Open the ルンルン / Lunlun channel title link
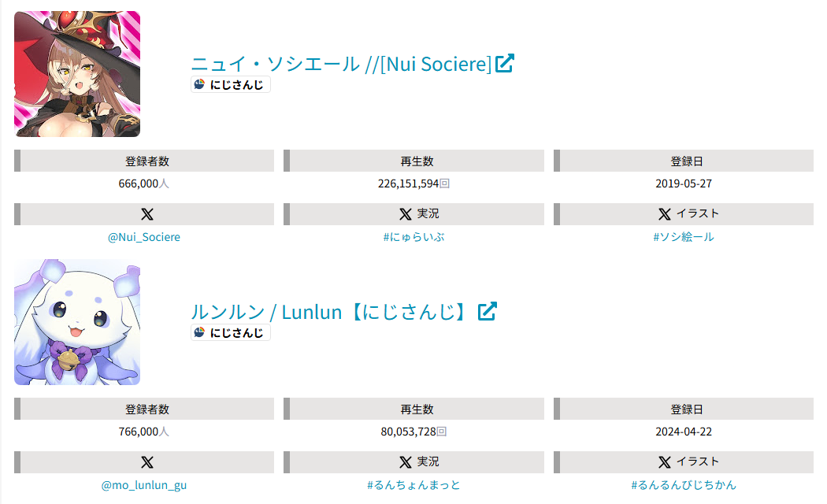827x504 pixels. [332, 312]
